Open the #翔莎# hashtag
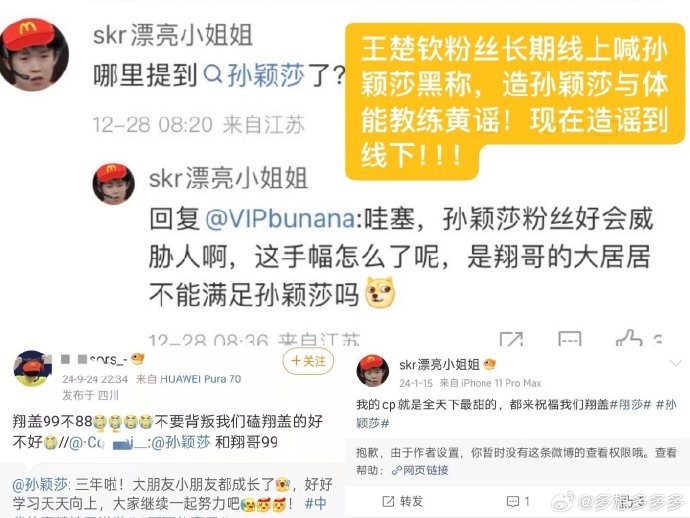This screenshot has width=690, height=518. [634, 404]
